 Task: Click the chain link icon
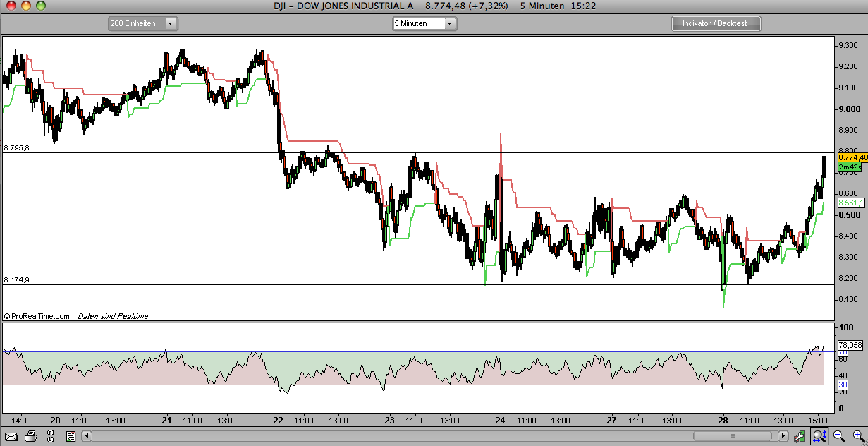click(51, 436)
